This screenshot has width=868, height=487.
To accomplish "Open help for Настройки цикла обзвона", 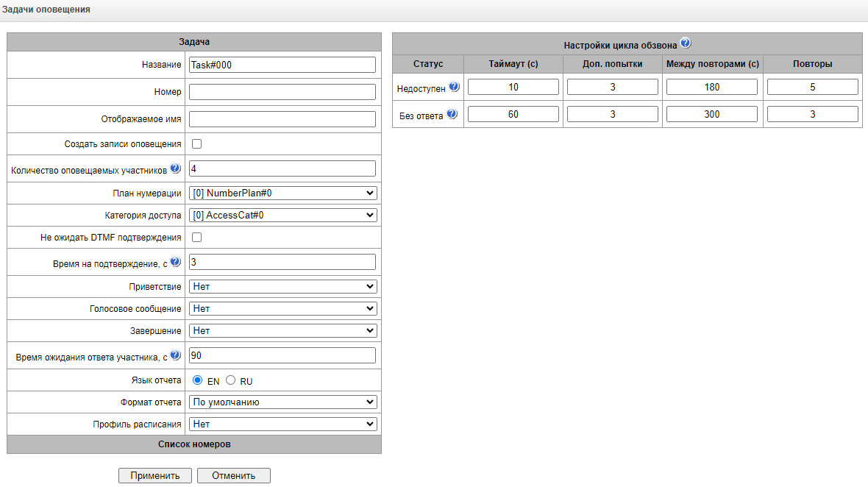I will [x=686, y=43].
